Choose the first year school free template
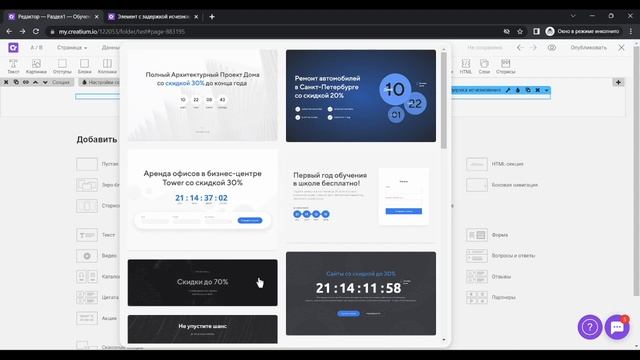Screen dimensions: 640x360 click(361, 197)
